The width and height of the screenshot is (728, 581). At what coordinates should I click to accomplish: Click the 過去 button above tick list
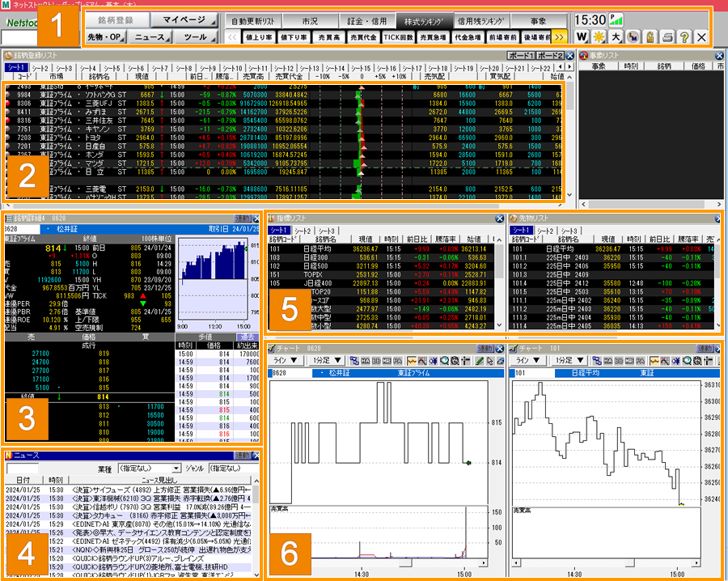(245, 337)
